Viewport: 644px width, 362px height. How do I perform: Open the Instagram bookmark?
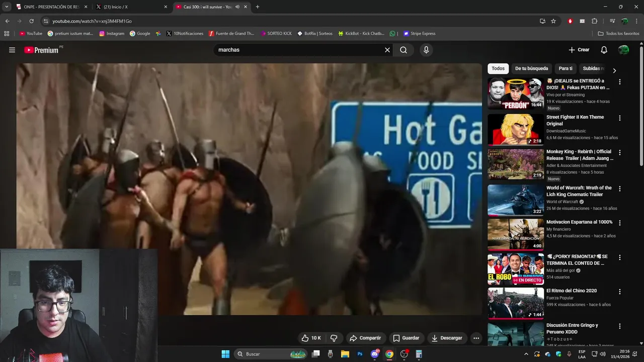pos(112,34)
